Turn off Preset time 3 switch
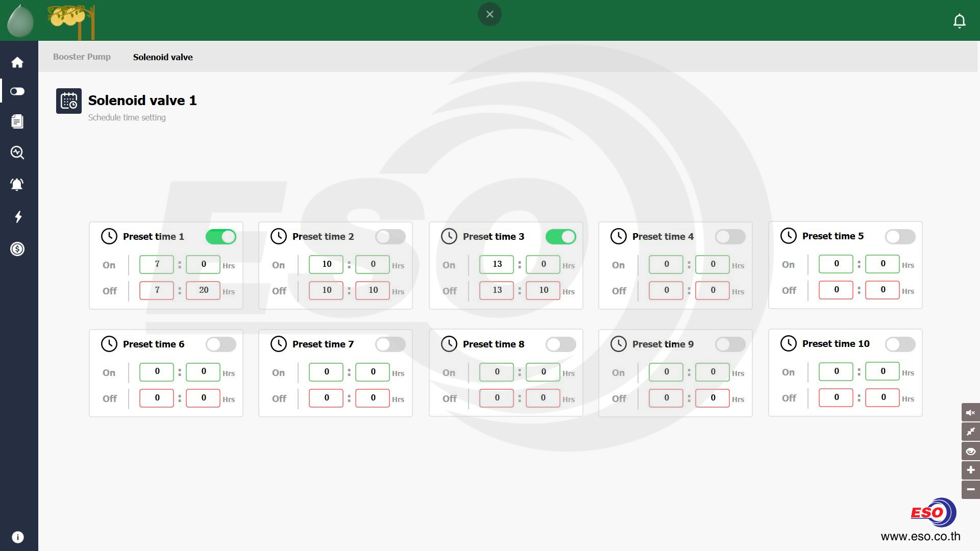 [x=560, y=237]
